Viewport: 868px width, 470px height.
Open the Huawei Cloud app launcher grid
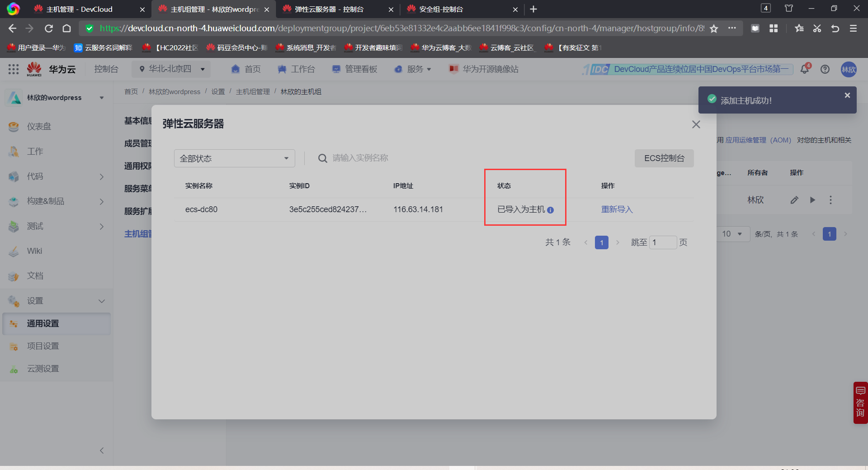14,69
